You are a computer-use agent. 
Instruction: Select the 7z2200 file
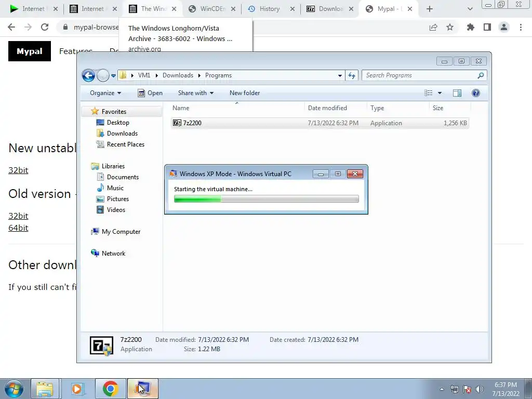320,123
